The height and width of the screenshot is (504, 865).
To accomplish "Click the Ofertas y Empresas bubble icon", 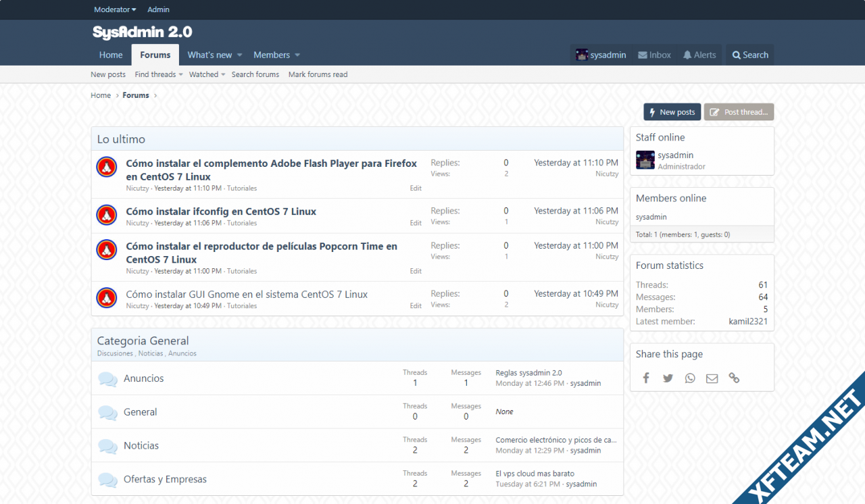I will click(107, 480).
